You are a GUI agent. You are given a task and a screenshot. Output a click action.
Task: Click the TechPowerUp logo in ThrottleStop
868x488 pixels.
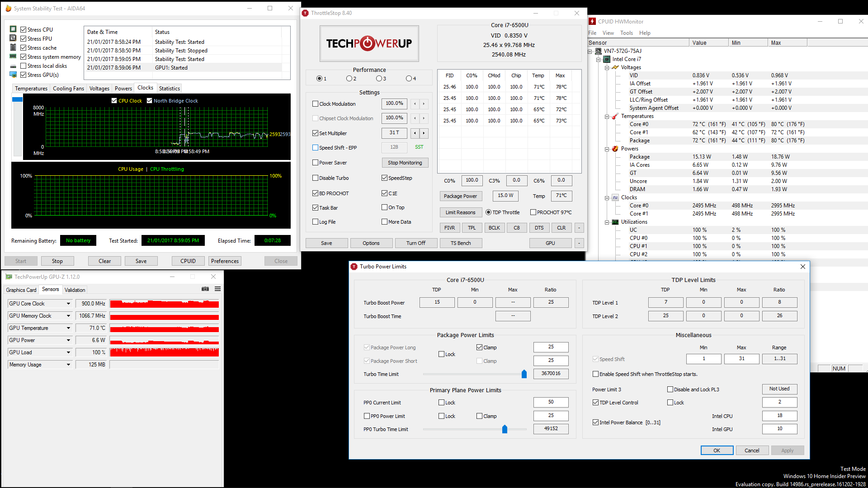[x=369, y=43]
